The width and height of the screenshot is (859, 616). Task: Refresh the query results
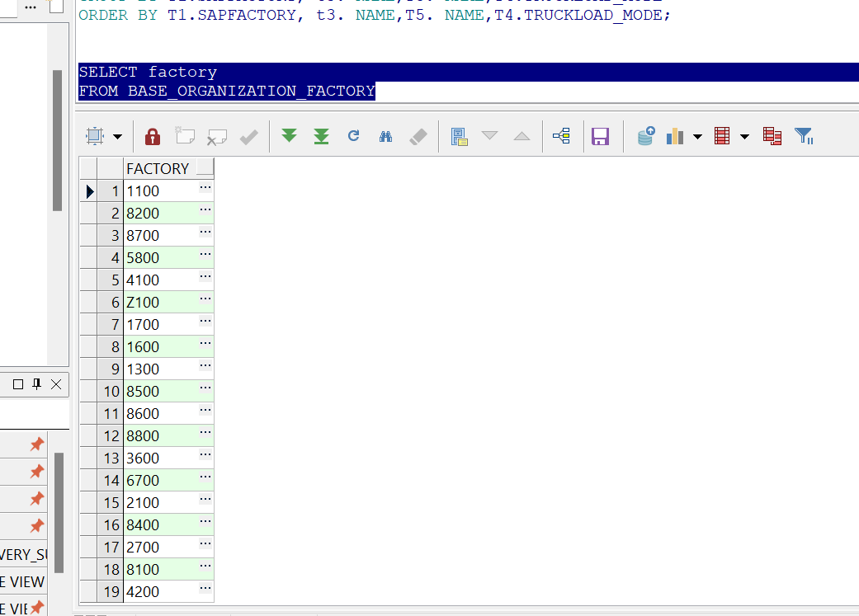click(354, 136)
